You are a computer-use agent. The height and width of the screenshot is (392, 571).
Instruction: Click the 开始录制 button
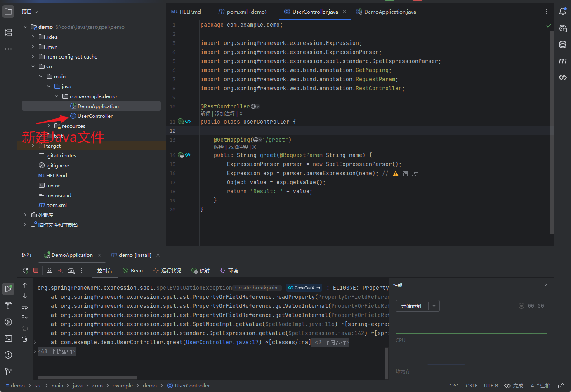(x=412, y=306)
